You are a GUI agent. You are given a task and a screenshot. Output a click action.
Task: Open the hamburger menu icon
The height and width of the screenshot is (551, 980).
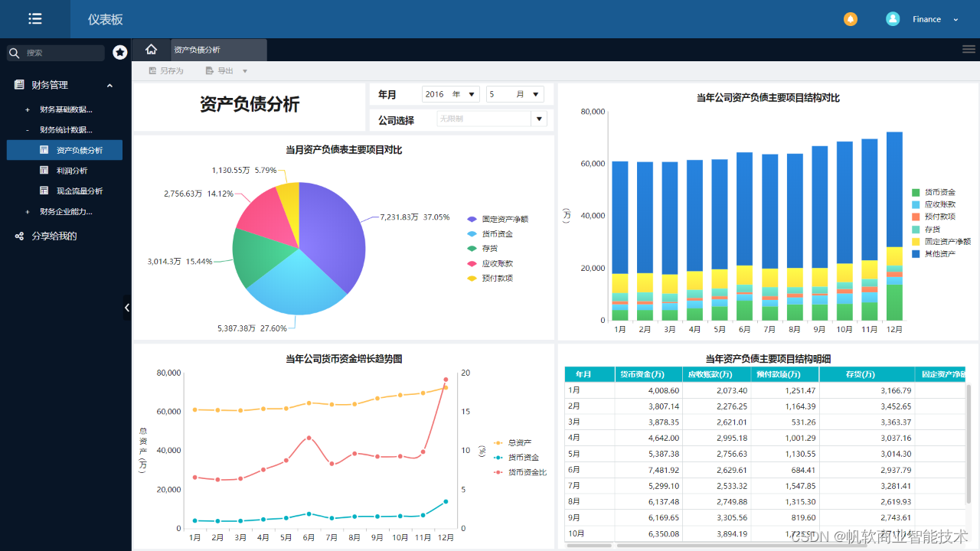pos(34,19)
